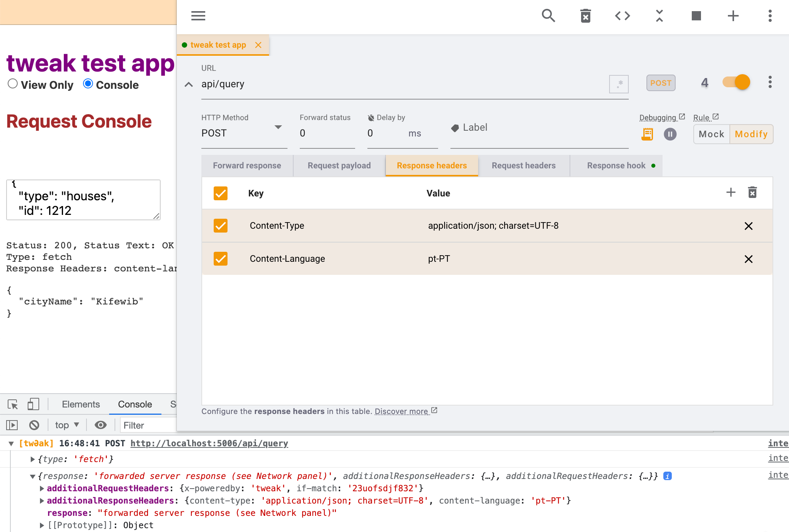Switch to the Request payload tab
789x532 pixels.
(x=339, y=166)
